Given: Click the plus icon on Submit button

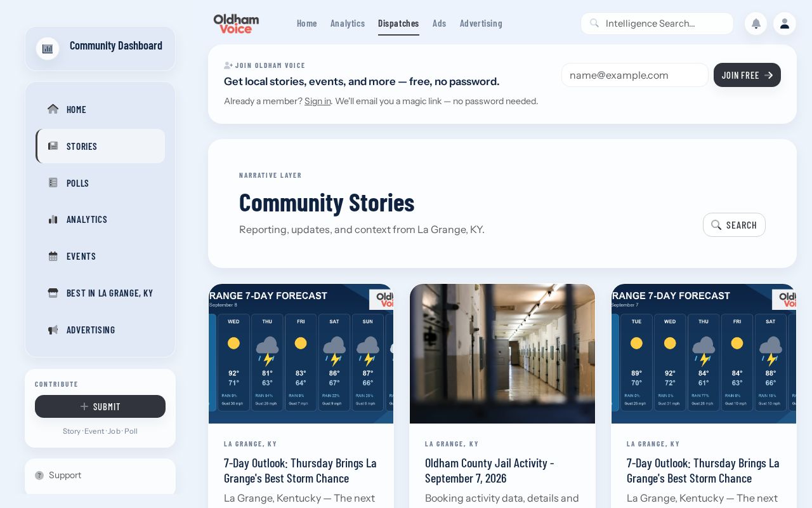Looking at the screenshot, I should tap(84, 406).
